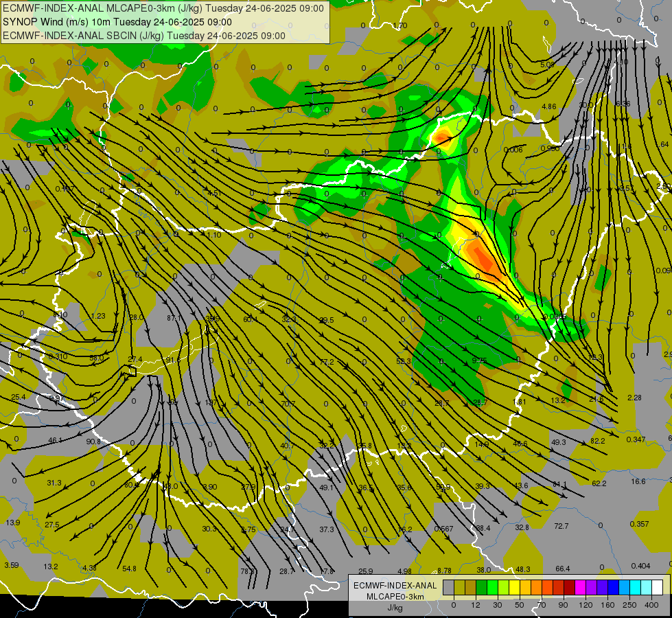672x618 pixels.
Task: Click the map value 27.5
Action: [52, 525]
